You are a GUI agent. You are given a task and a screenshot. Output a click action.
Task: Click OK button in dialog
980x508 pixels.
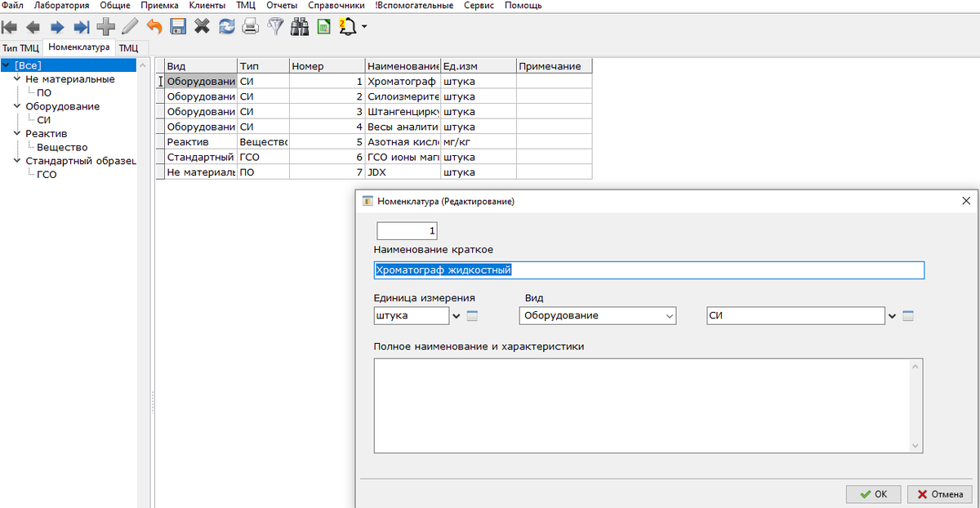873,494
